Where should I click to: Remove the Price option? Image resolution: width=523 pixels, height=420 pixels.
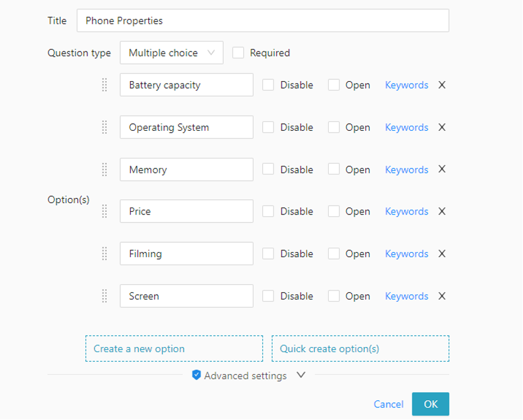(442, 211)
